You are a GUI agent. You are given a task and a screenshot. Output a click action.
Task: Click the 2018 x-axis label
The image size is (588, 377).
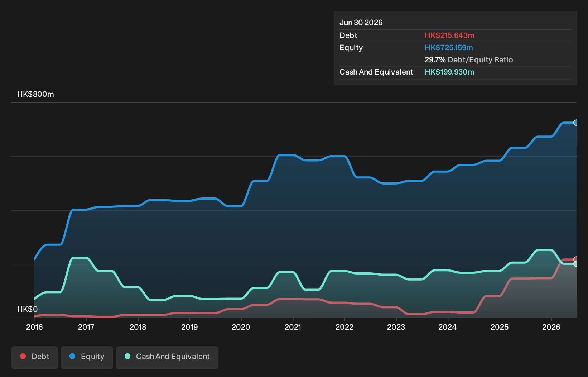[x=138, y=327]
